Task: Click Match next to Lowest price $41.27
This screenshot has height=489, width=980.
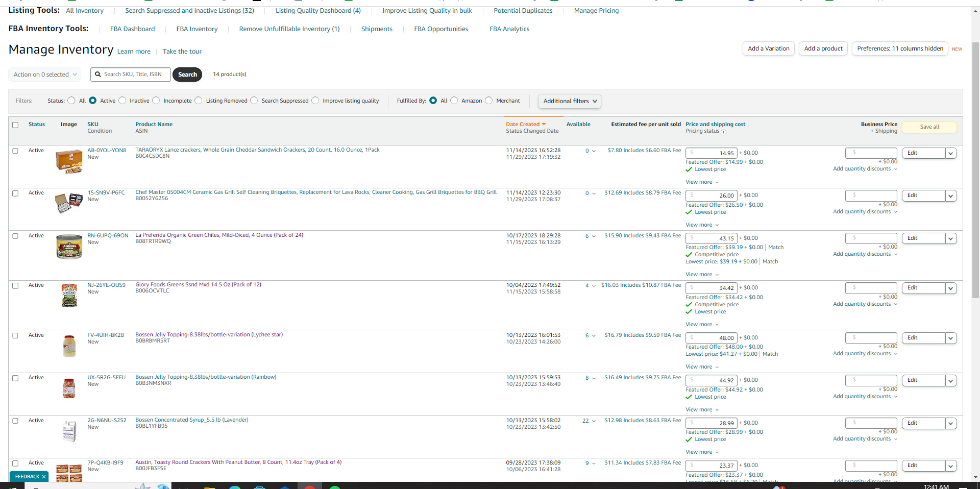Action: [x=770, y=354]
